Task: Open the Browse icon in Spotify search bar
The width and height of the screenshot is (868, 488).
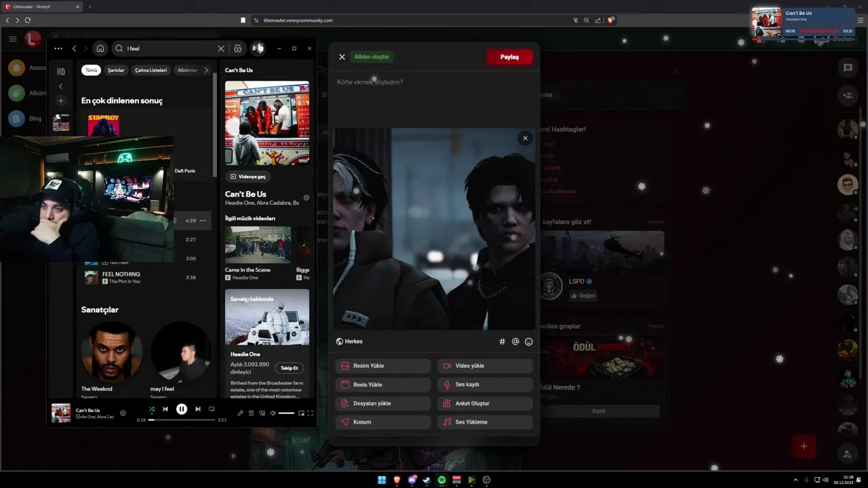Action: 237,49
